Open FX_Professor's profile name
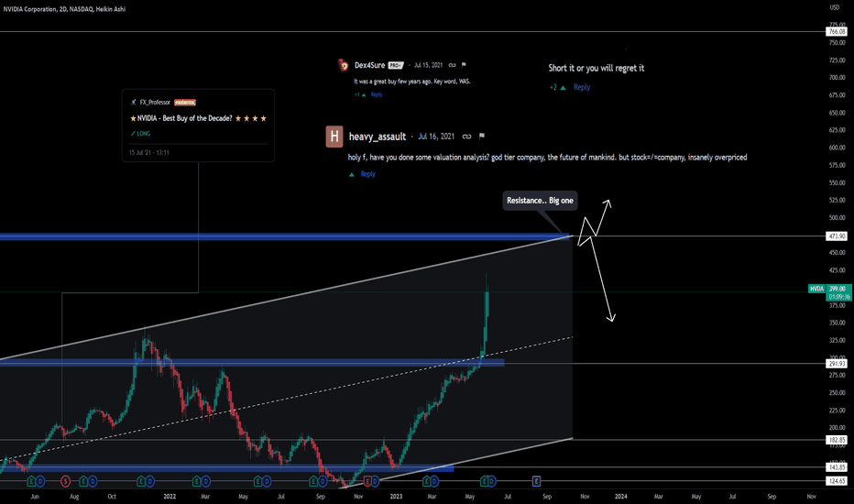 155,103
